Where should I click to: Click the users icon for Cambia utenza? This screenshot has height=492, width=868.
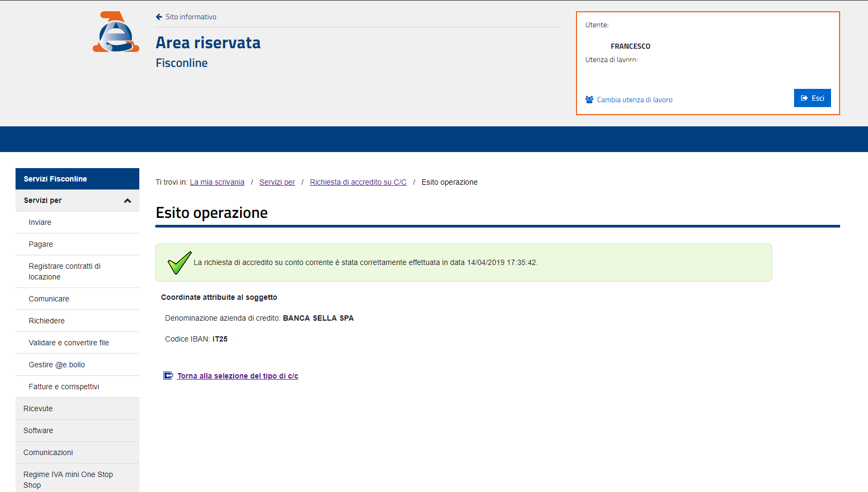[x=589, y=100]
